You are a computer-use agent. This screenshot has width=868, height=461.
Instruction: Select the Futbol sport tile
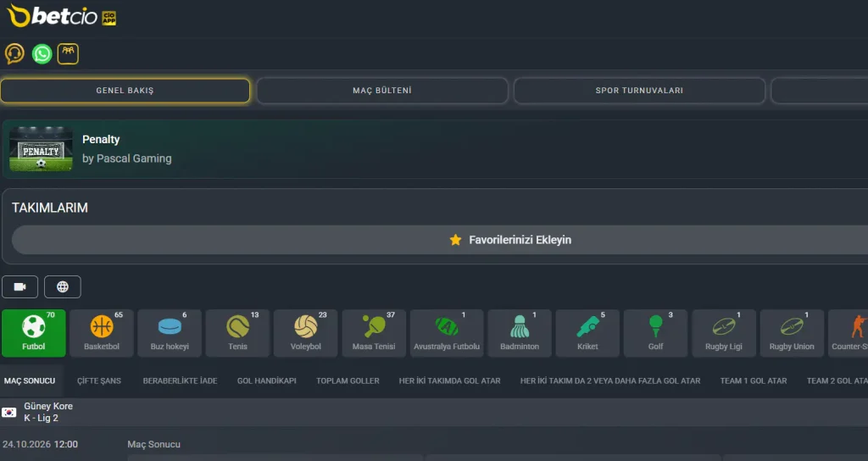[x=34, y=332]
